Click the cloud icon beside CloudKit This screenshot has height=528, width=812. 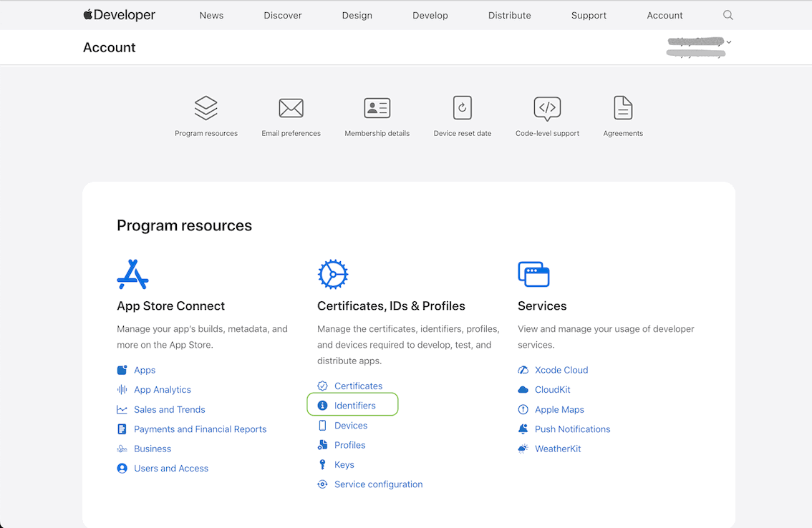point(523,390)
